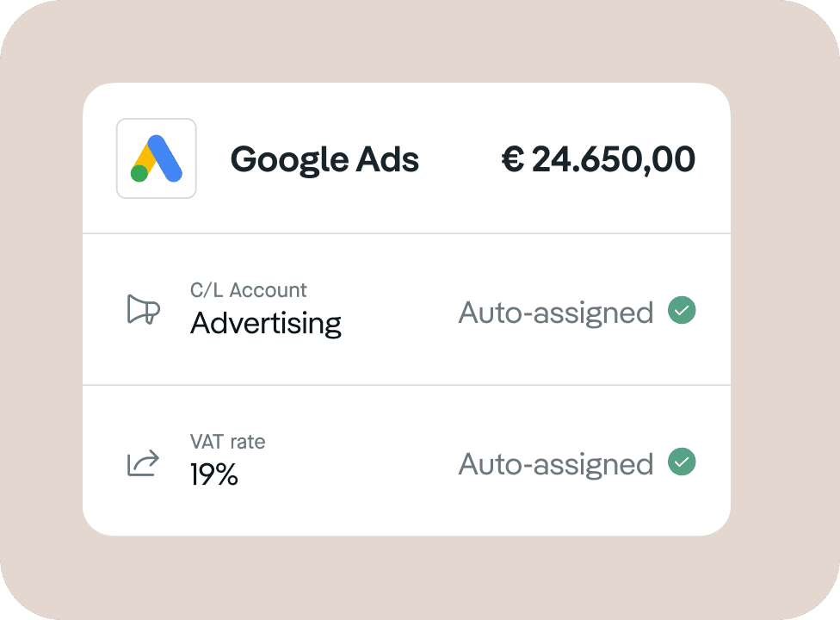
Task: Click Auto-assigned text in the VAT rate row
Action: (x=555, y=465)
